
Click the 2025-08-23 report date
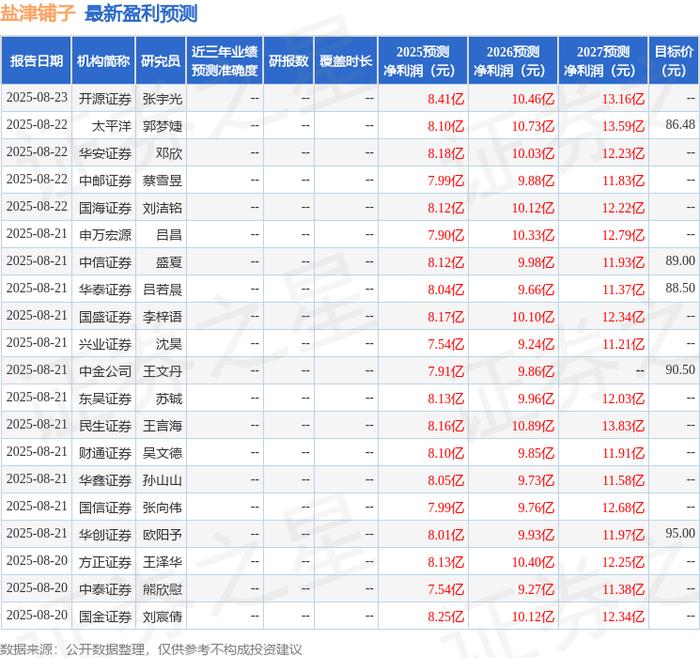pyautogui.click(x=37, y=97)
